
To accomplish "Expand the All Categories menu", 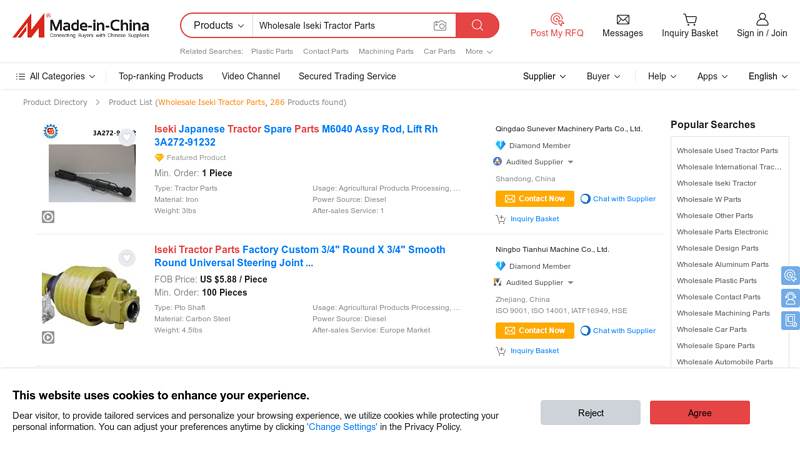I will pos(56,76).
